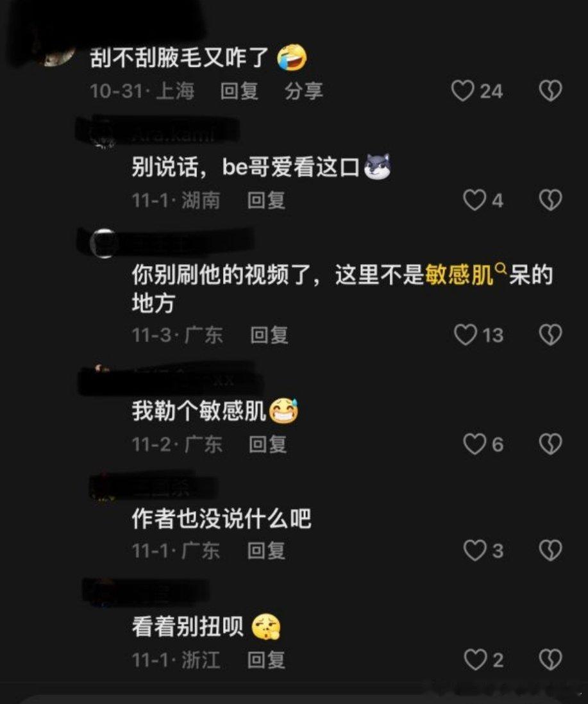Dislike the be哥爱看这口 comment
Screen dimensions: 588x704
[x=550, y=200]
